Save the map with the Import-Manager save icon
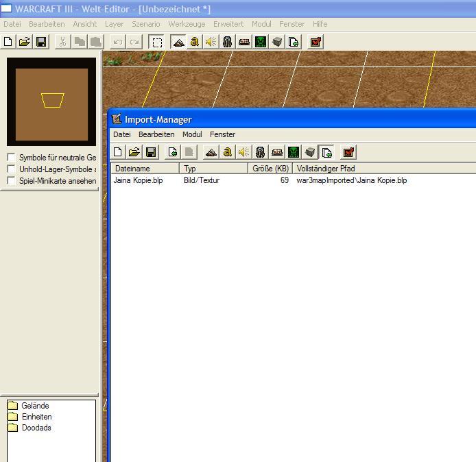The image size is (476, 462). 151,152
